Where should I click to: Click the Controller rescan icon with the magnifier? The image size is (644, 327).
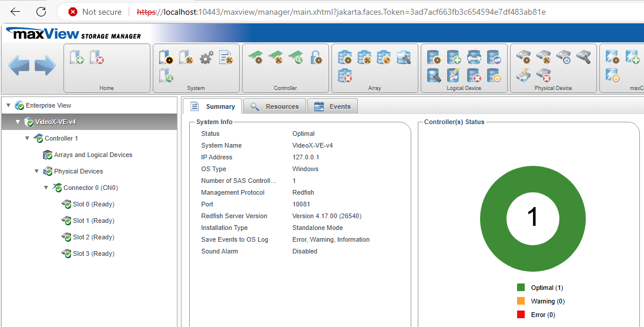tap(296, 57)
